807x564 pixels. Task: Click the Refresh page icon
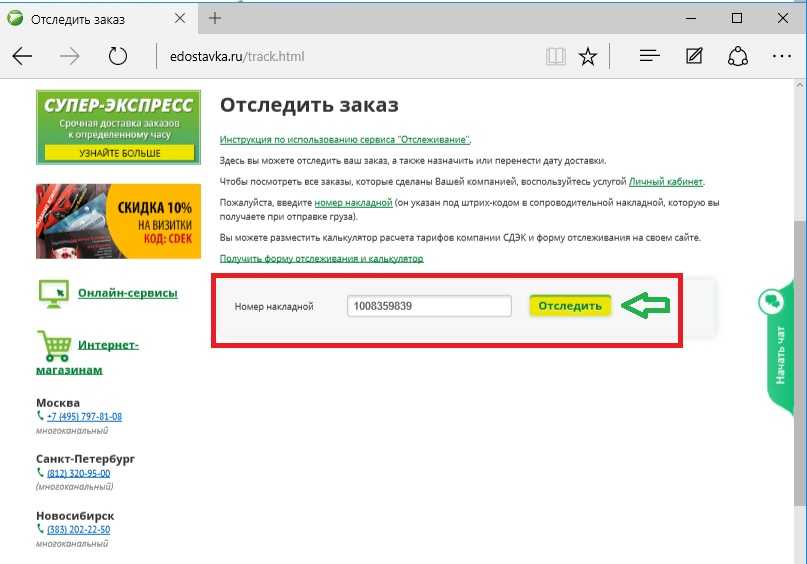coord(118,57)
